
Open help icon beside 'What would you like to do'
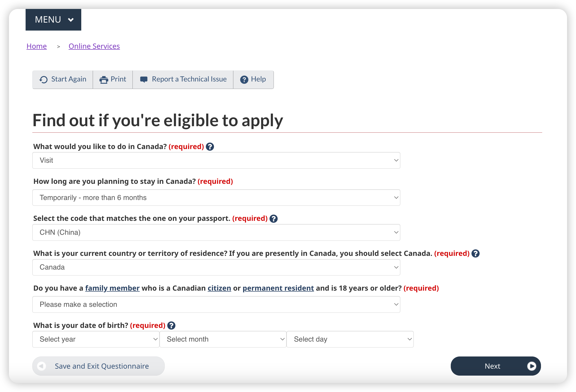210,147
